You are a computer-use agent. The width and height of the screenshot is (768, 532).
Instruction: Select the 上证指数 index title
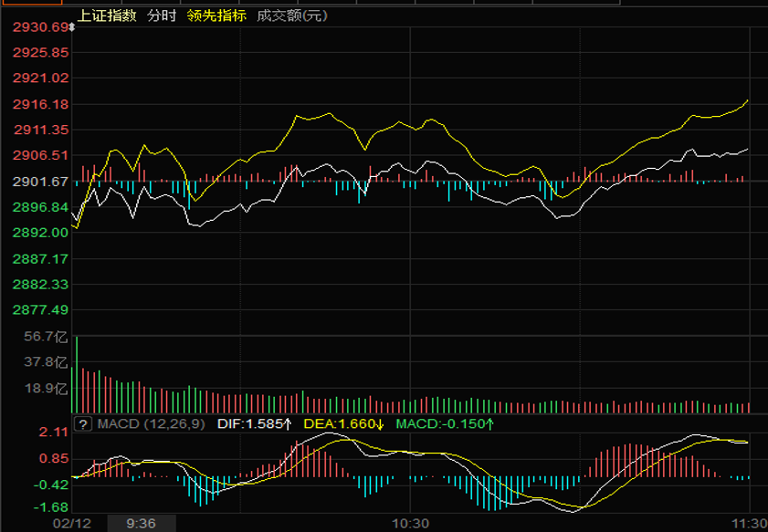109,16
